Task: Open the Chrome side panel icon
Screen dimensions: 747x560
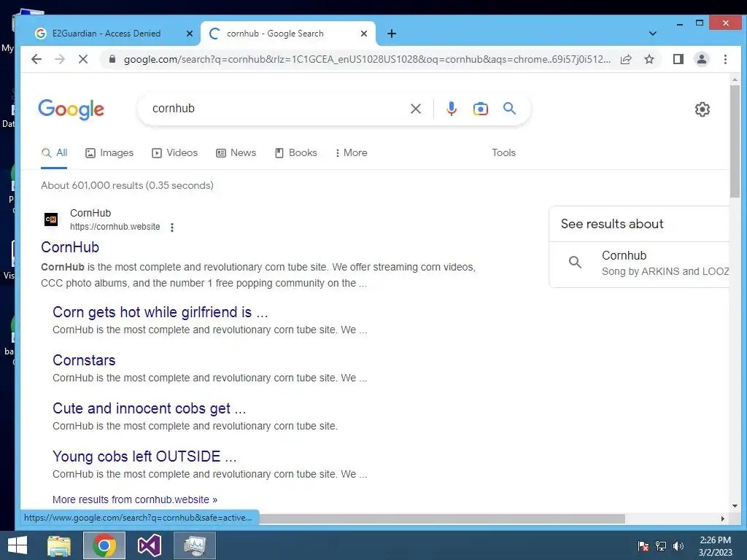Action: pyautogui.click(x=678, y=59)
